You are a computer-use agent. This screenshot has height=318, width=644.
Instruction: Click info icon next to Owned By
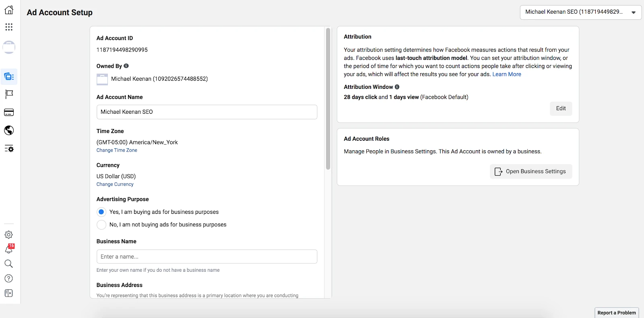(126, 66)
